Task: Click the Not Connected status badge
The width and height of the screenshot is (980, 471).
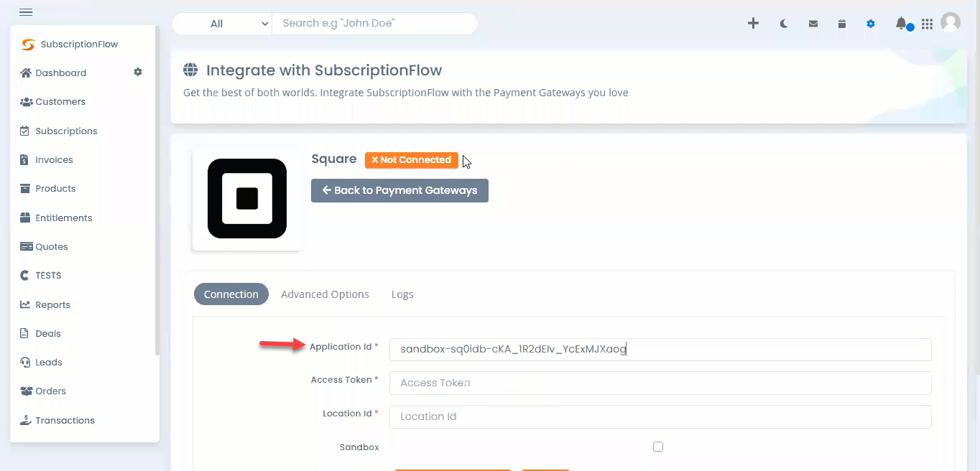Action: (x=411, y=159)
